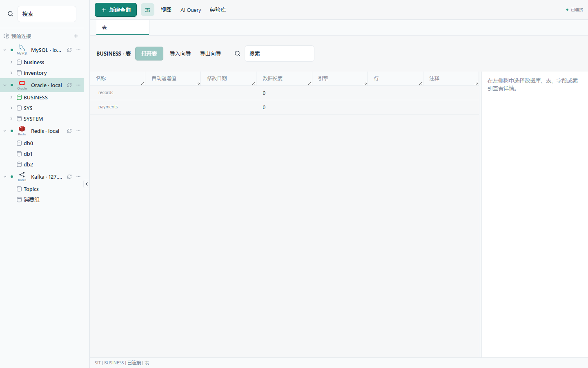This screenshot has height=368, width=588.
Task: Collapse the Oracle connection node
Action: pos(5,85)
